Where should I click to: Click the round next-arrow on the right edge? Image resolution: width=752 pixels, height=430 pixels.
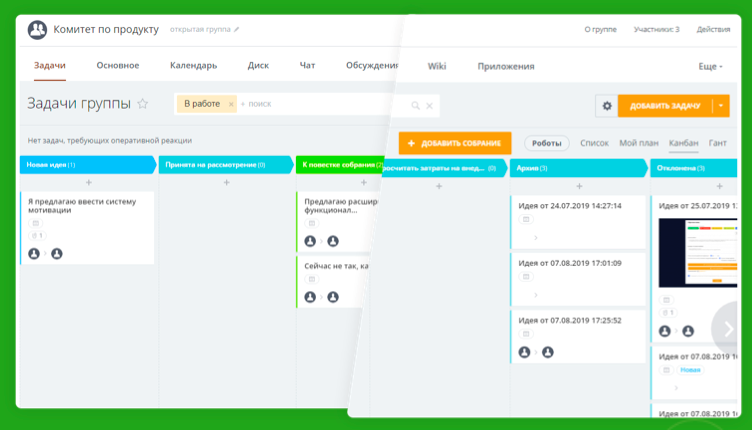(x=729, y=329)
